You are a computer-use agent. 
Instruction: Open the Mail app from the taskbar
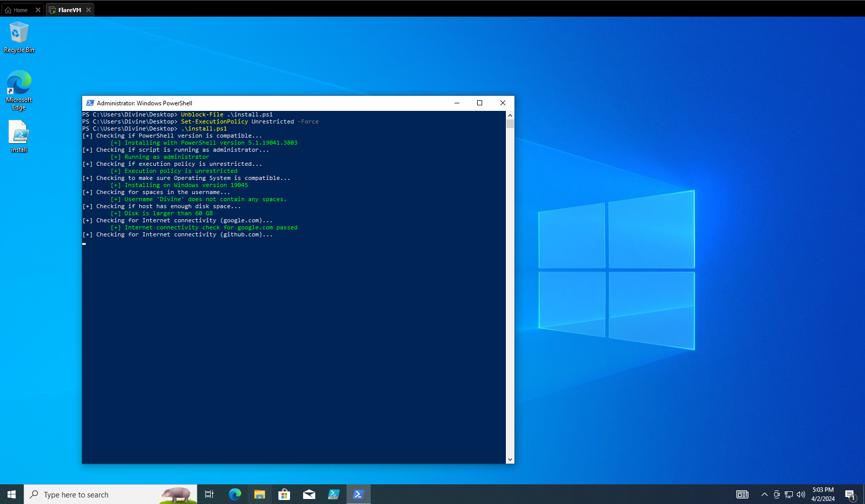[x=309, y=494]
